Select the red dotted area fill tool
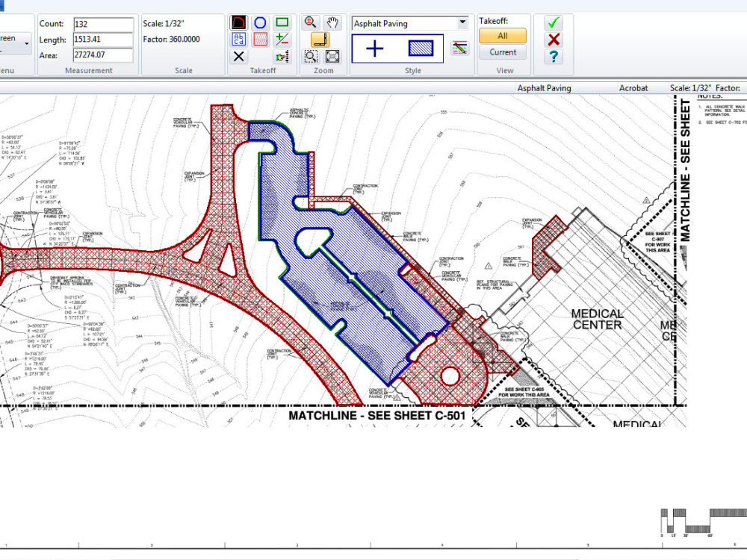747x560 pixels. (x=260, y=40)
